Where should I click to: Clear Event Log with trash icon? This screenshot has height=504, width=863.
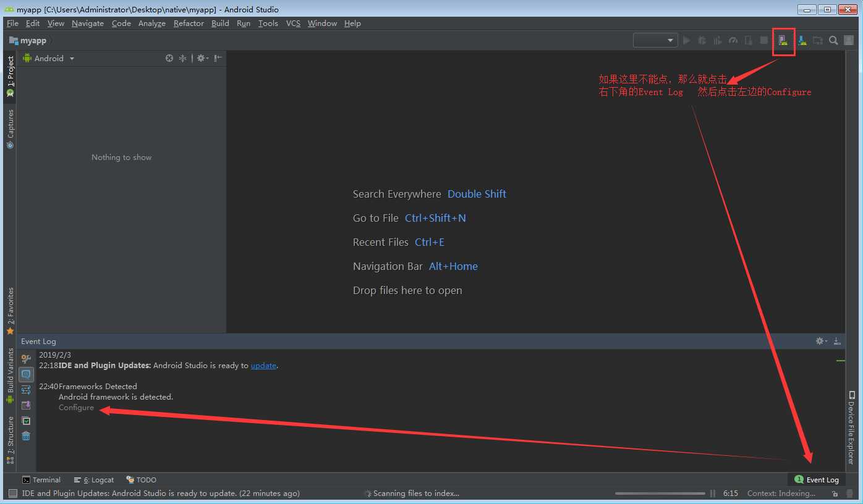point(26,436)
